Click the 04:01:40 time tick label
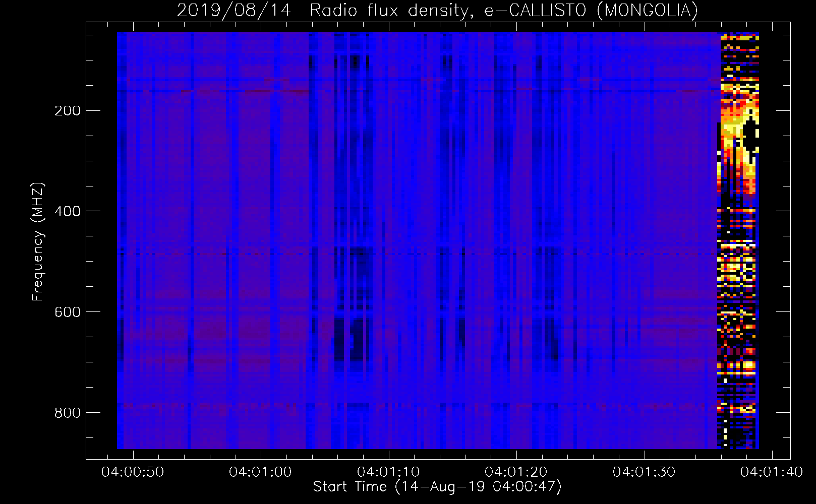The image size is (816, 504). tap(772, 472)
